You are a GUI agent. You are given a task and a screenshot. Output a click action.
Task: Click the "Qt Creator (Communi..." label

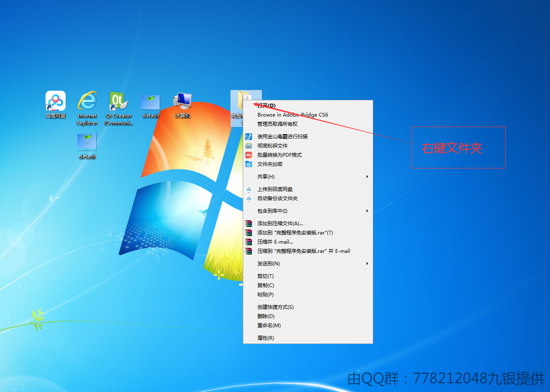(x=119, y=120)
